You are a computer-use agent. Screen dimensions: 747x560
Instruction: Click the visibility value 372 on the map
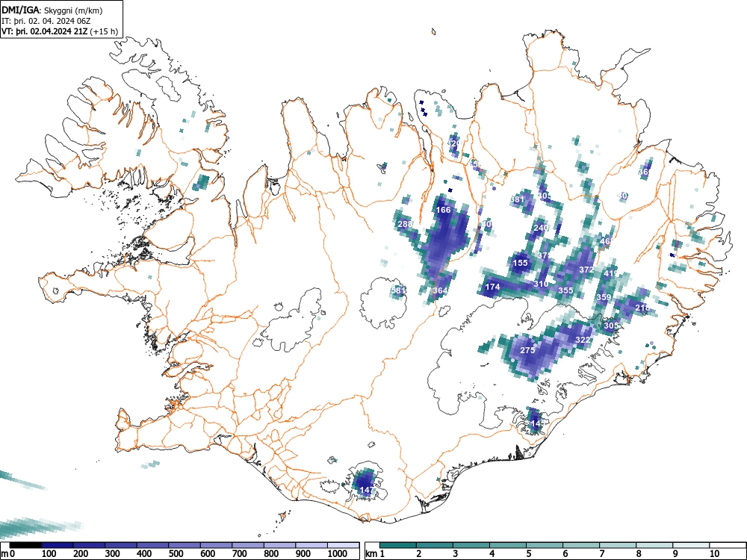tap(586, 270)
